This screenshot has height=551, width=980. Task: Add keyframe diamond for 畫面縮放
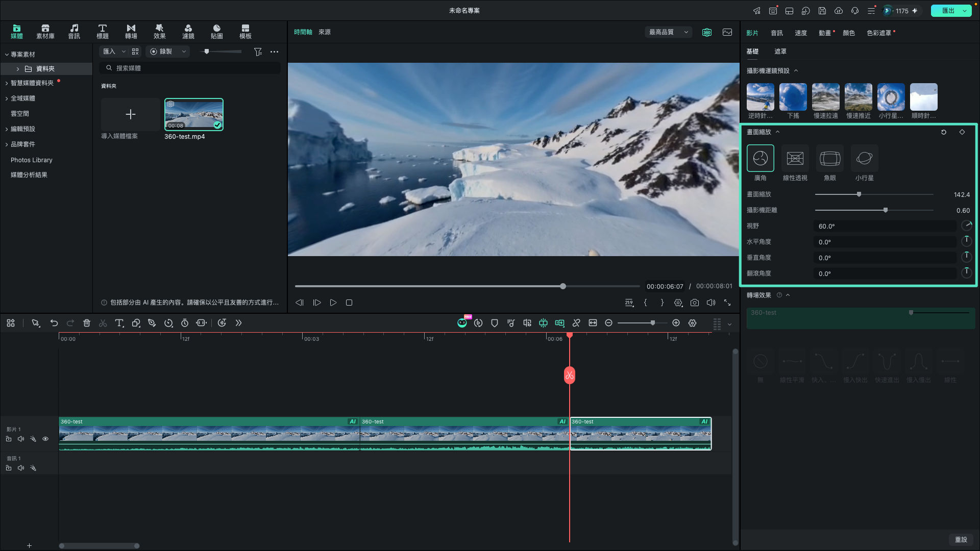pos(962,132)
